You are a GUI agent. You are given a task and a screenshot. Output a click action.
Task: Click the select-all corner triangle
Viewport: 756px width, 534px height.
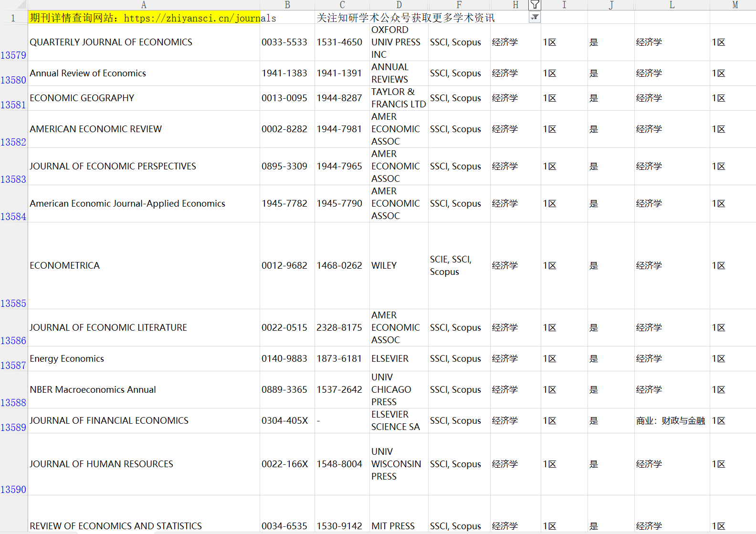pos(21,5)
